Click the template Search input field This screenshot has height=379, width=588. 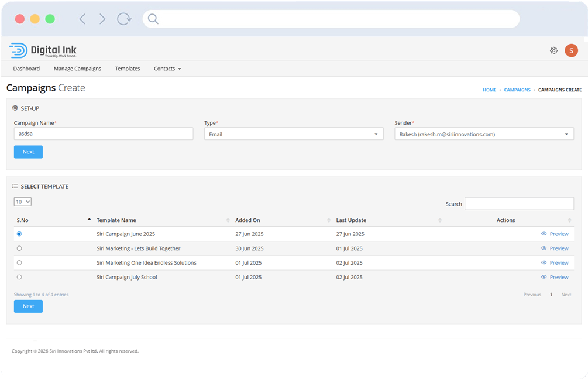point(519,204)
